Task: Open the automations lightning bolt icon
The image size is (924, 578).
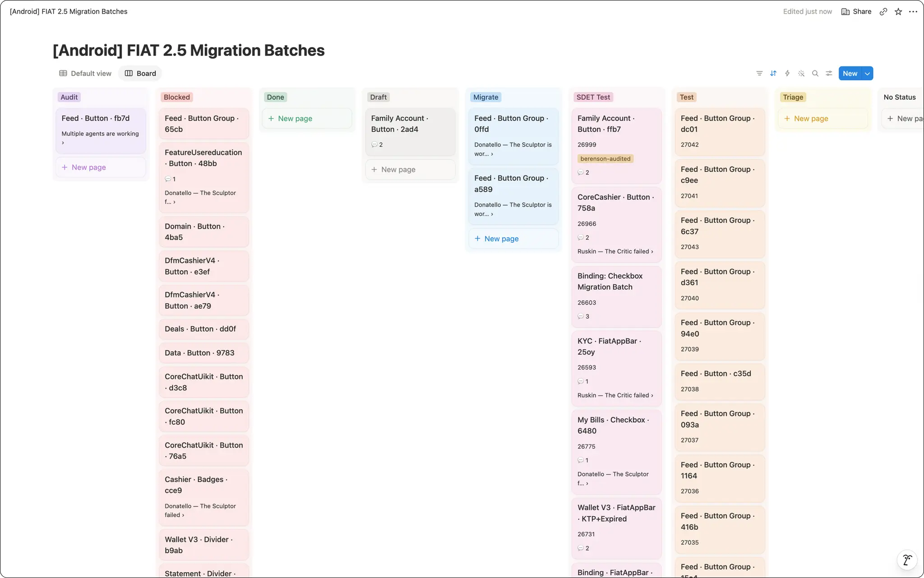Action: tap(787, 74)
